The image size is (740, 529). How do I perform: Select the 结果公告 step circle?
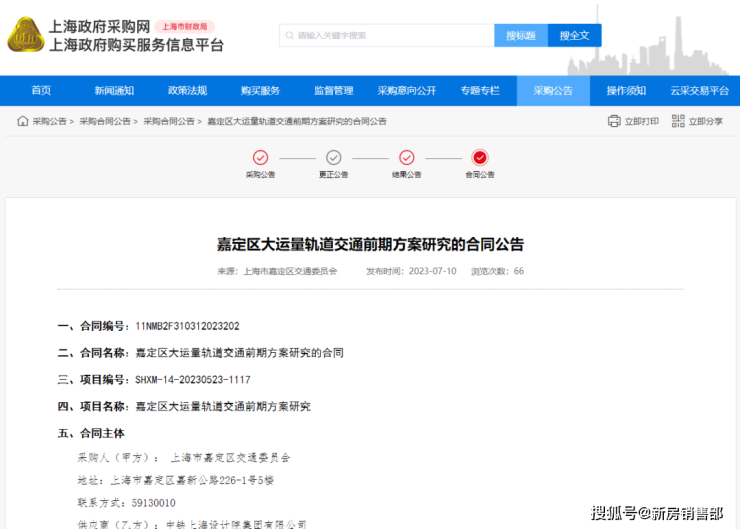407,157
